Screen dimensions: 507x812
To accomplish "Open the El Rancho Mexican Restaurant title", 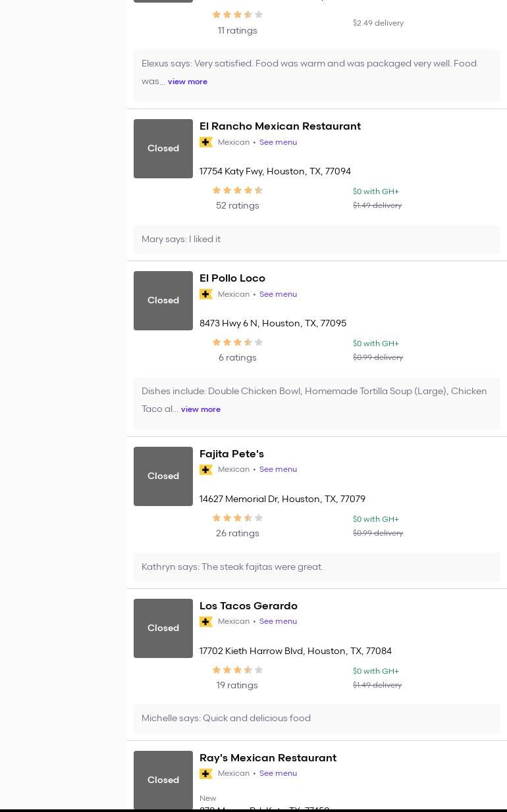I will click(x=280, y=126).
